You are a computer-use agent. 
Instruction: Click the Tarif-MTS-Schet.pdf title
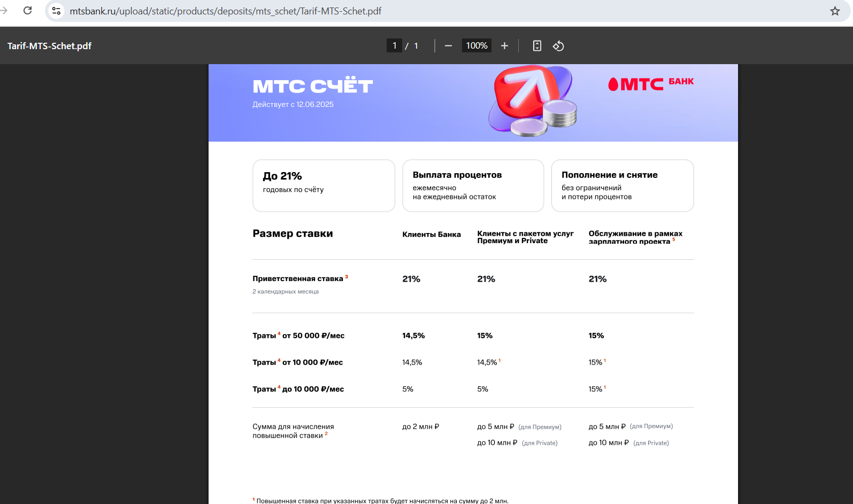point(49,46)
